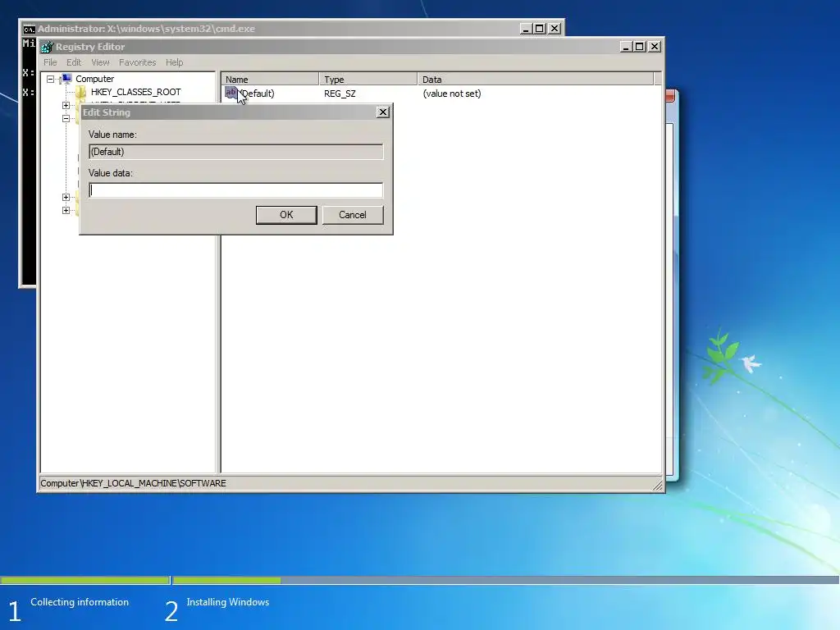The width and height of the screenshot is (840, 630).
Task: Open the File menu
Action: click(50, 62)
